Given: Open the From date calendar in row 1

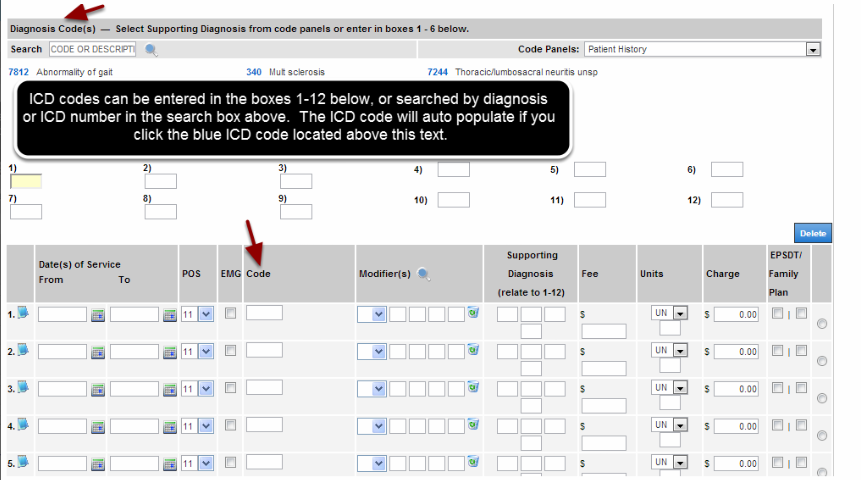Looking at the screenshot, I should point(98,315).
